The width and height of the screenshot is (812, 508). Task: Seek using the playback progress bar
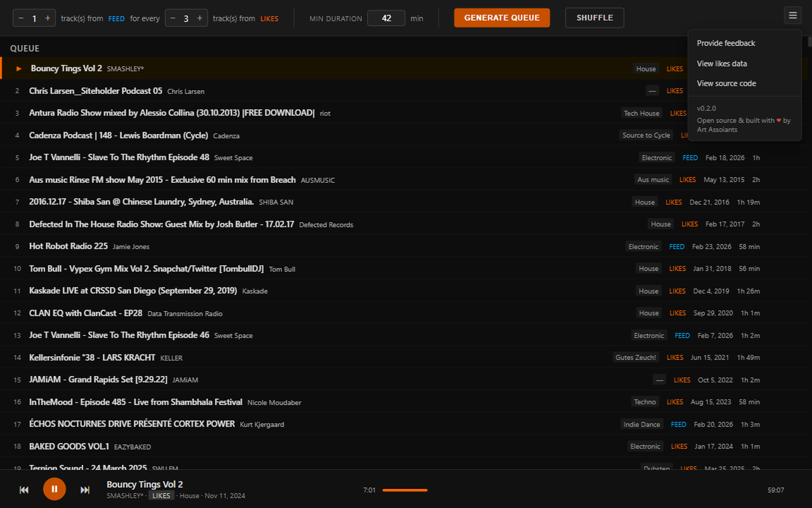[x=571, y=490]
